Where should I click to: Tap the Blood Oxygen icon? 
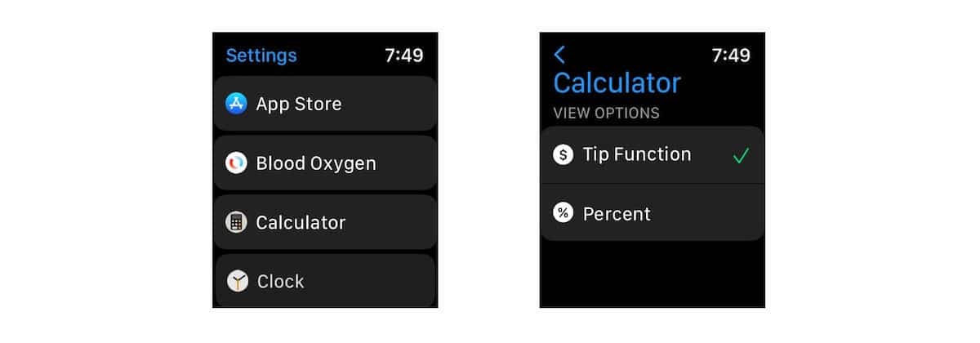point(237,163)
